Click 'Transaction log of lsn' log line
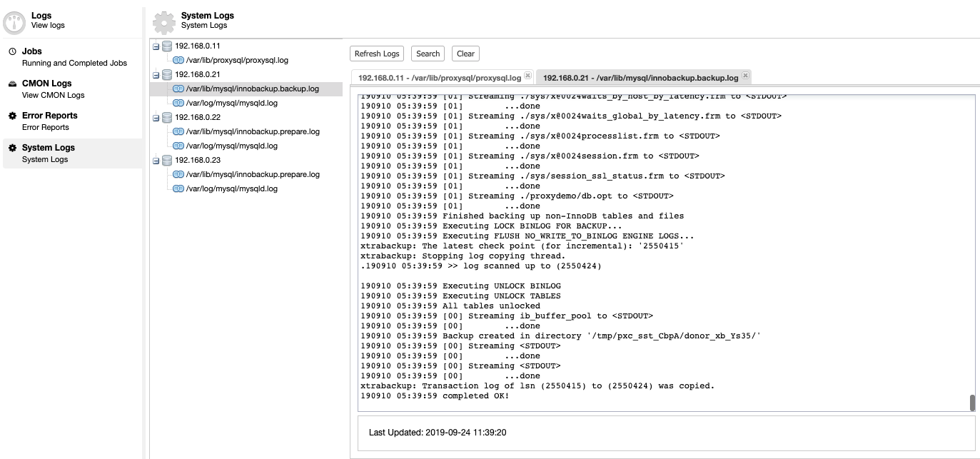This screenshot has width=980, height=459. click(x=537, y=386)
